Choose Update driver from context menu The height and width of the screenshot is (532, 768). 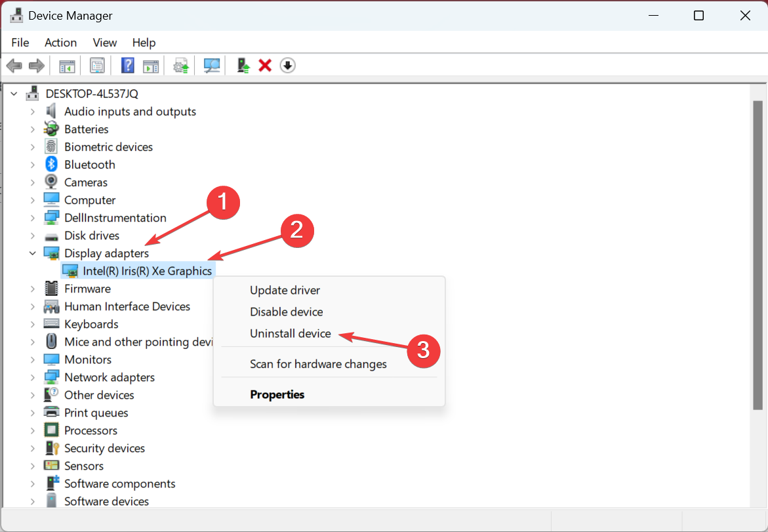[285, 290]
